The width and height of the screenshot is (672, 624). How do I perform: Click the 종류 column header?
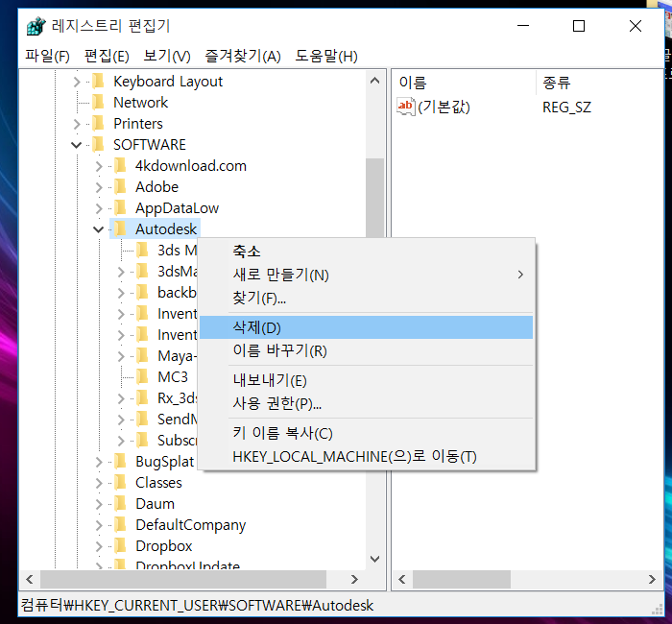[x=600, y=83]
